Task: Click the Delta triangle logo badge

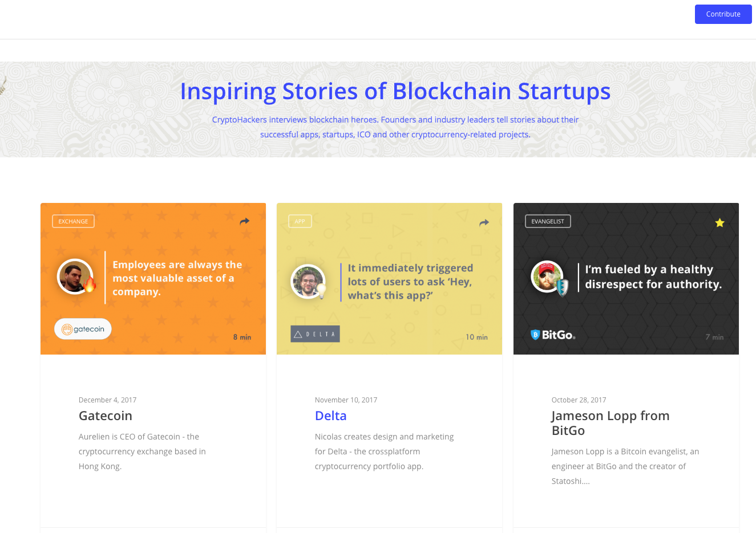Action: click(x=315, y=334)
